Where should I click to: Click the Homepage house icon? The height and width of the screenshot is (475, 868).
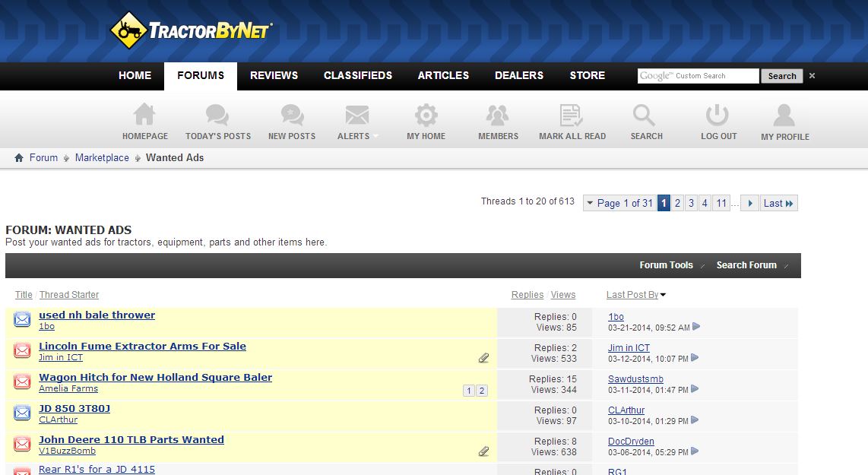click(144, 116)
